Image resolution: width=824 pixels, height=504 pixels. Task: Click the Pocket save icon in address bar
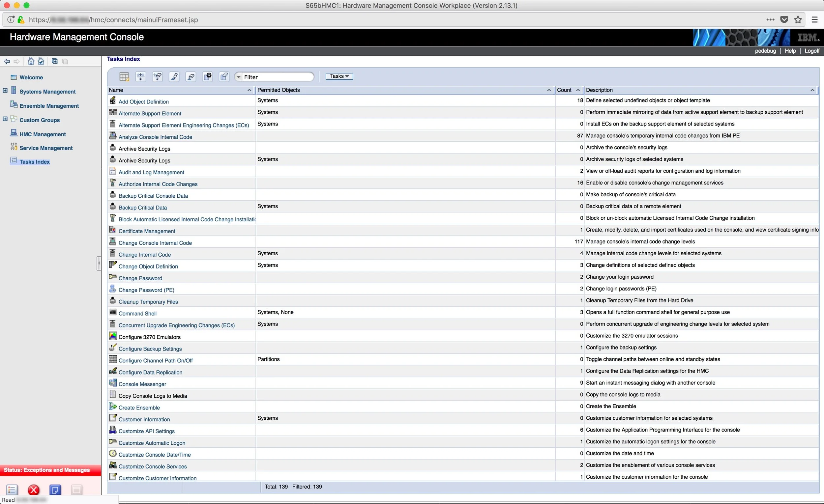pyautogui.click(x=784, y=20)
